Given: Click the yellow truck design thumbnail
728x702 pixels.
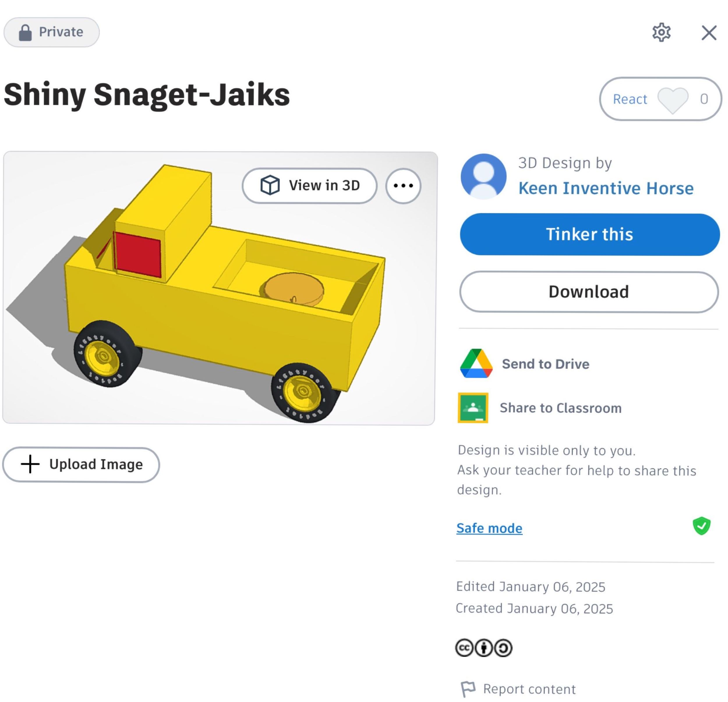Looking at the screenshot, I should click(220, 288).
